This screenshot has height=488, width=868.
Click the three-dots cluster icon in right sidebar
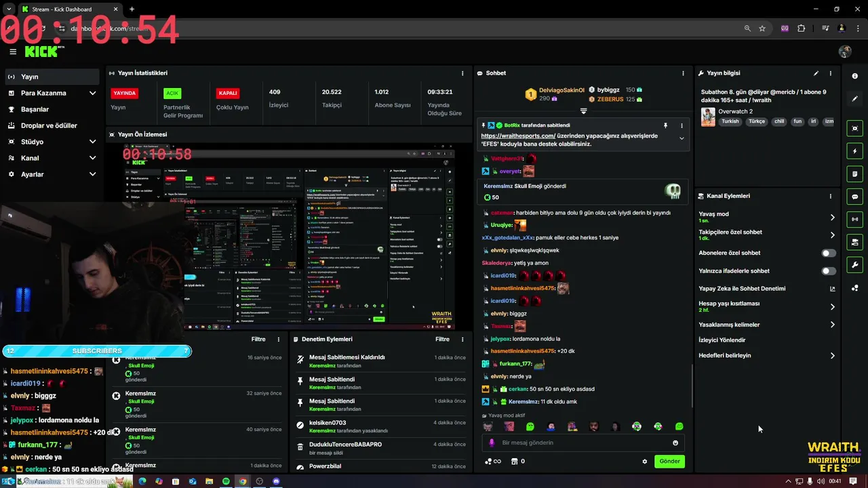coord(855,288)
